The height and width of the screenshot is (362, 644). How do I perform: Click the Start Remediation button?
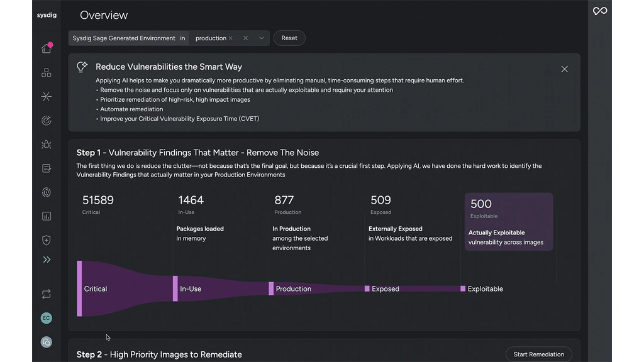pyautogui.click(x=539, y=354)
